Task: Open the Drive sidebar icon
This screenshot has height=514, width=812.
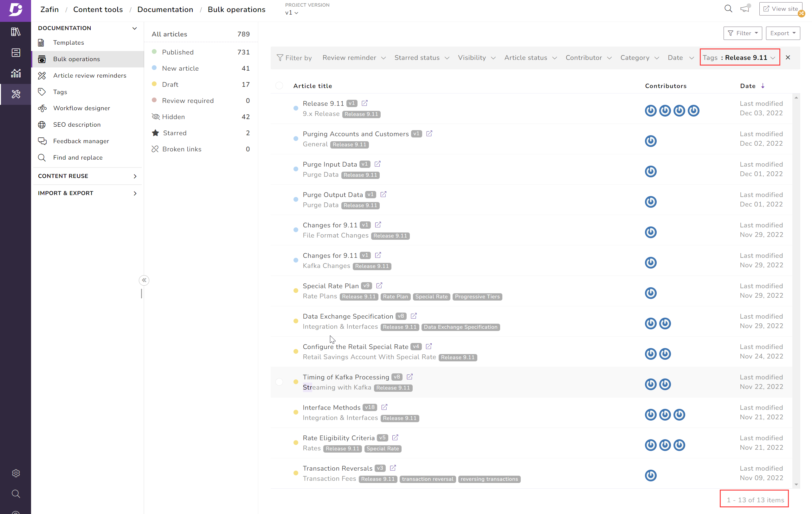Action: click(16, 53)
